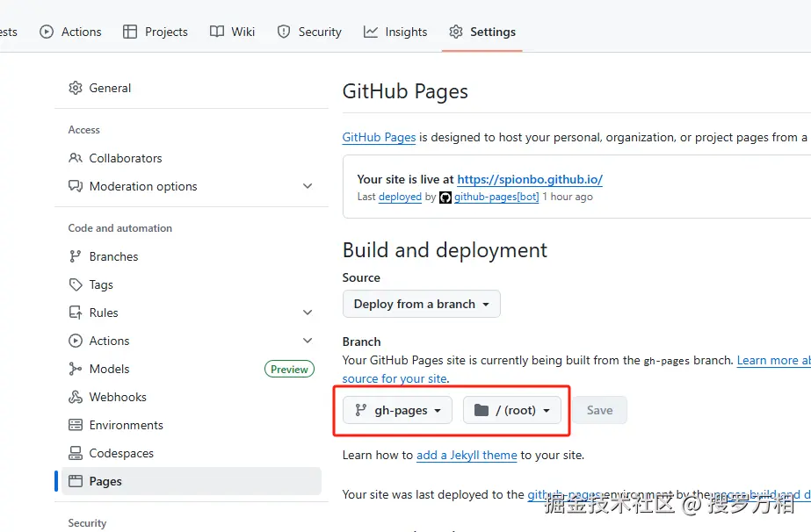Viewport: 811px width, 532px height.
Task: Click the Security shield icon
Action: pyautogui.click(x=284, y=32)
